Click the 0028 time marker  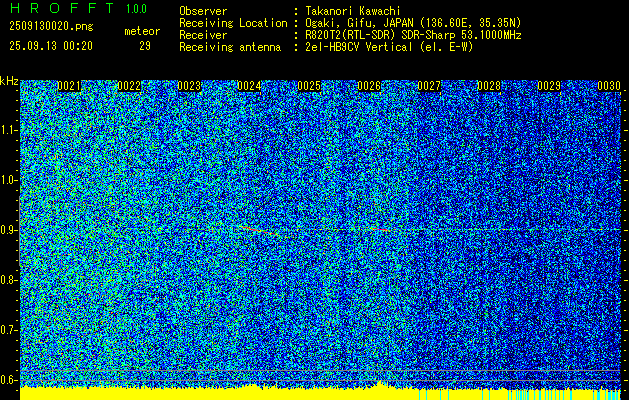(489, 86)
